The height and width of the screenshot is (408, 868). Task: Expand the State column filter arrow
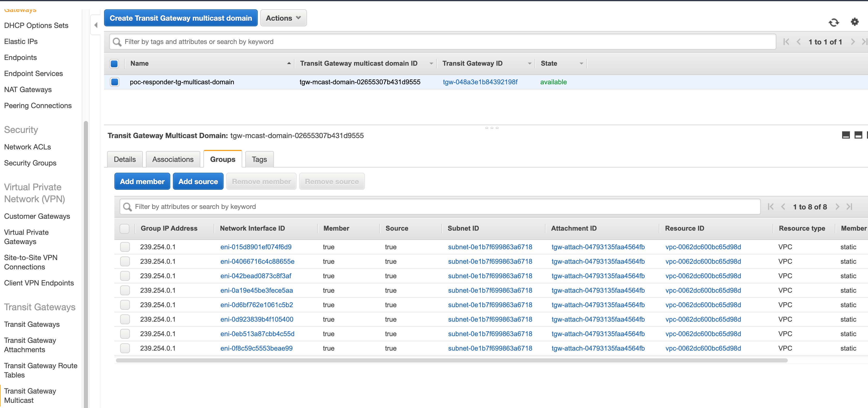coord(581,64)
